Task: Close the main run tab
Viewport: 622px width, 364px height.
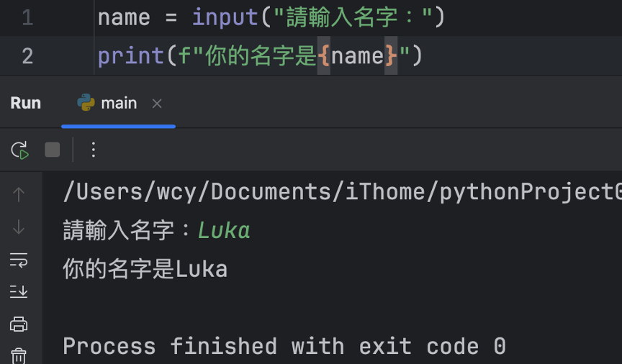Action: tap(157, 104)
